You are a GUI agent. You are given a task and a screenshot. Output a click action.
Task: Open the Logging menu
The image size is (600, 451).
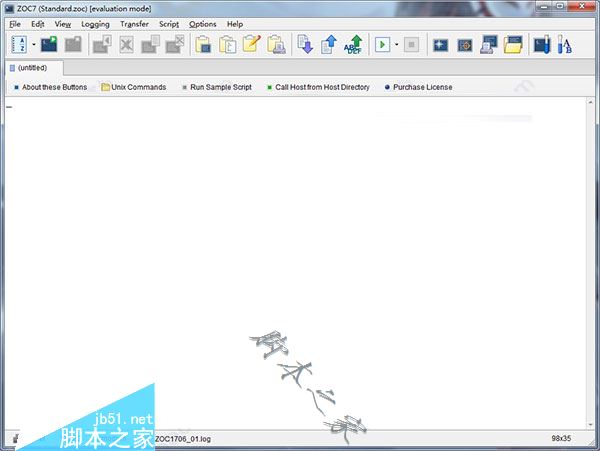95,24
